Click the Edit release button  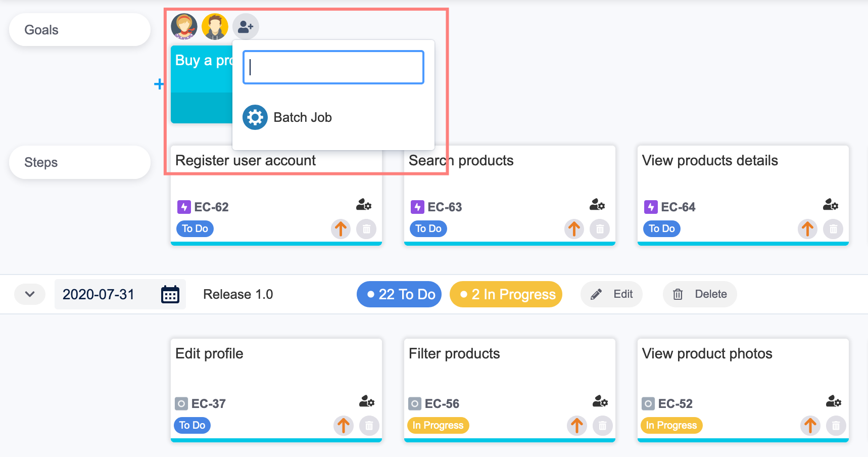(x=611, y=294)
